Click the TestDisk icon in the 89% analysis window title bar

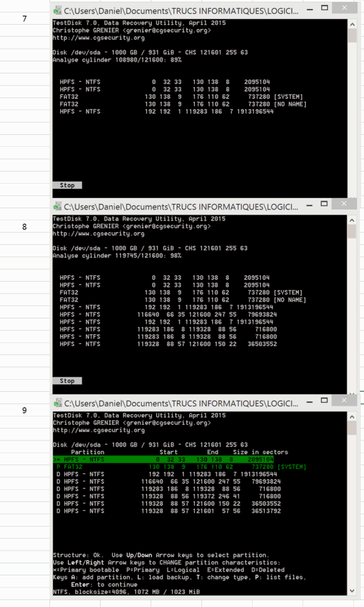[58, 10]
